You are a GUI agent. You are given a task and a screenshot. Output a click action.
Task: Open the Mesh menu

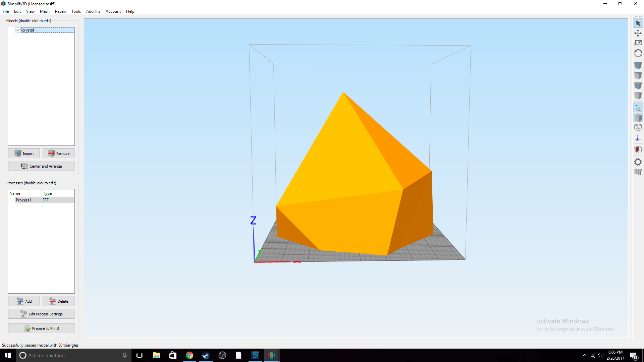(45, 11)
